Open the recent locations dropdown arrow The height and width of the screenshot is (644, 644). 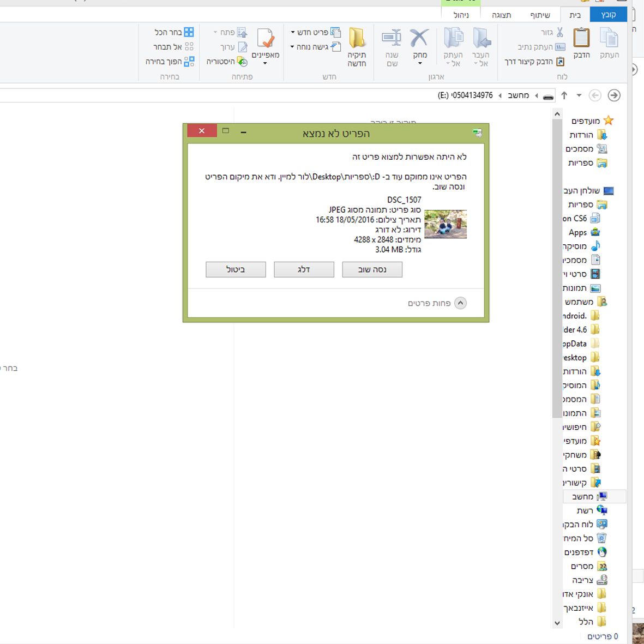(x=579, y=95)
